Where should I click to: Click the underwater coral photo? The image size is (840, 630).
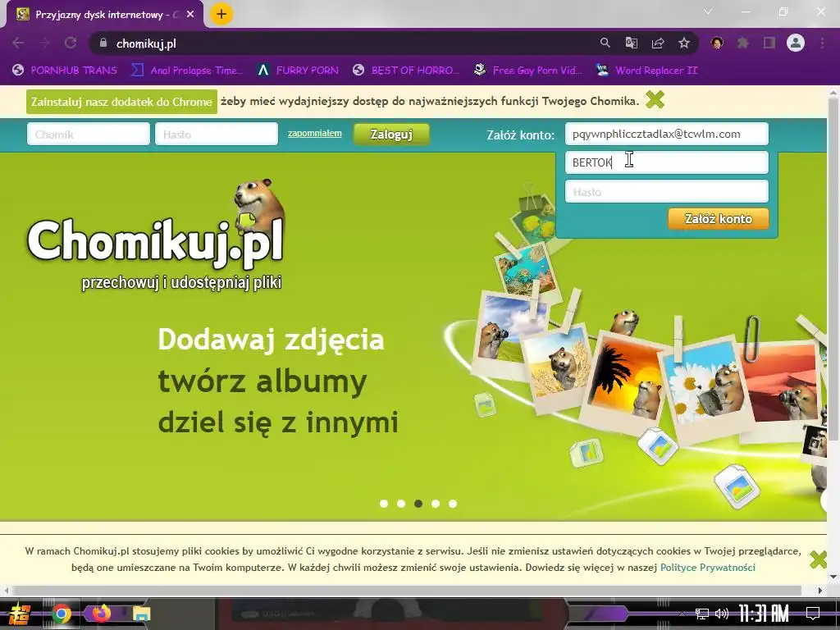tap(527, 272)
